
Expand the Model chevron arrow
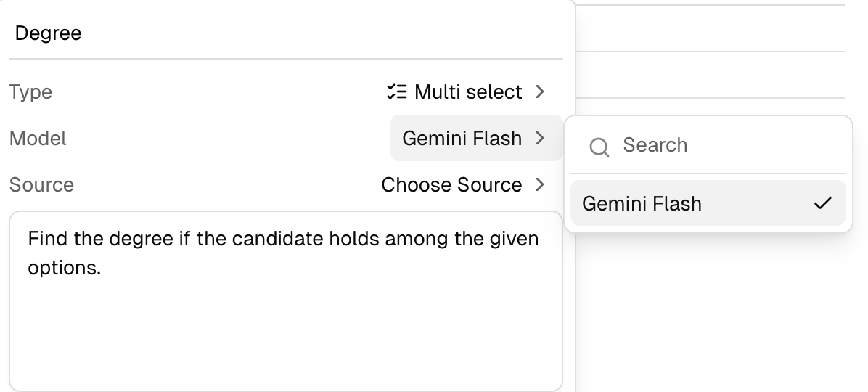(539, 138)
